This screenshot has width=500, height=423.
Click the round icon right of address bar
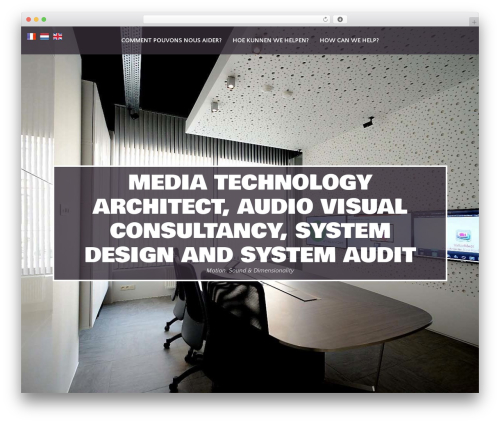(340, 19)
